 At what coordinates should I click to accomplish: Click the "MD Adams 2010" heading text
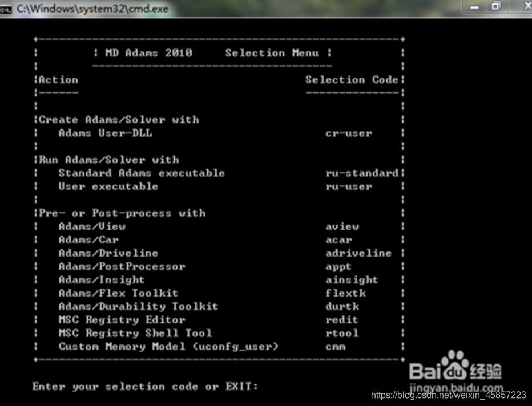point(148,53)
